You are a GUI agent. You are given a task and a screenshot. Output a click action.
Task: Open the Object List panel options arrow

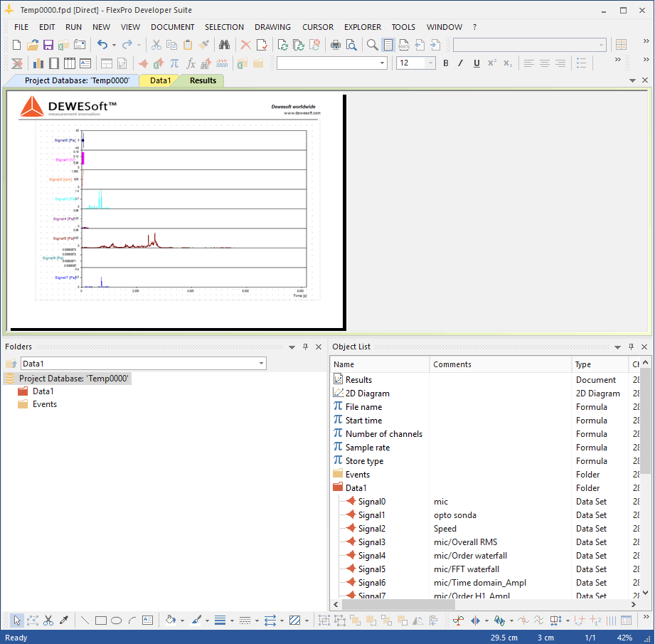coord(617,347)
